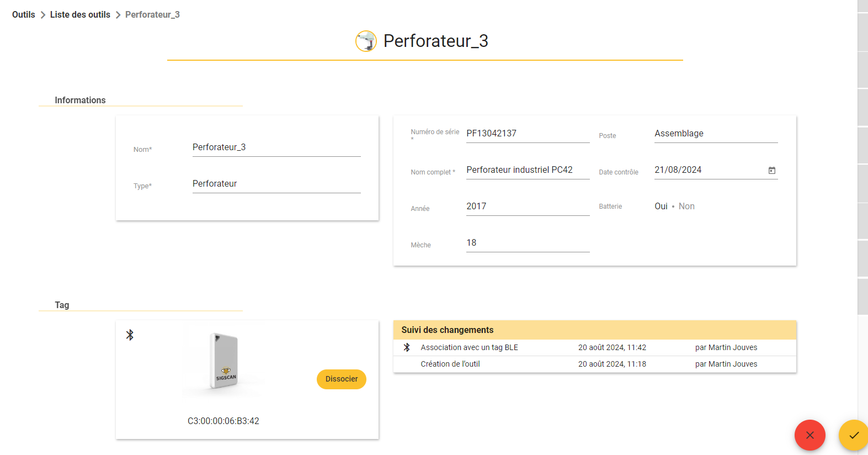Go to Outils in the breadcrumb

tap(24, 15)
